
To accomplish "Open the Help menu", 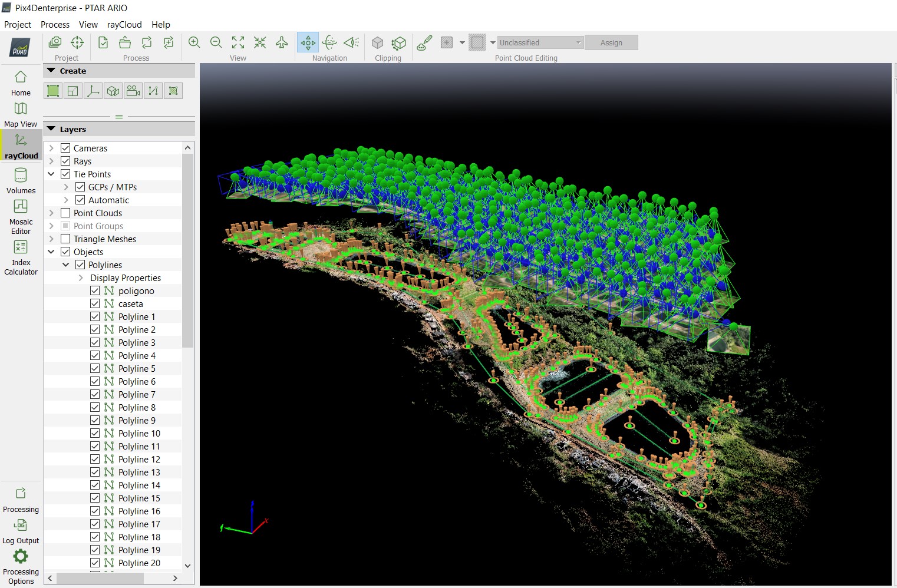I will tap(161, 24).
